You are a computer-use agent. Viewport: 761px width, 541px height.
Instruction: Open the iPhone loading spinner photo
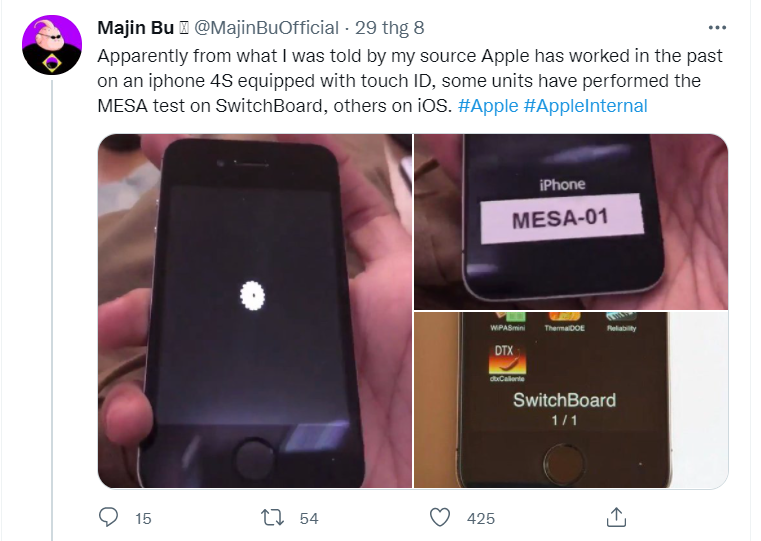point(255,311)
